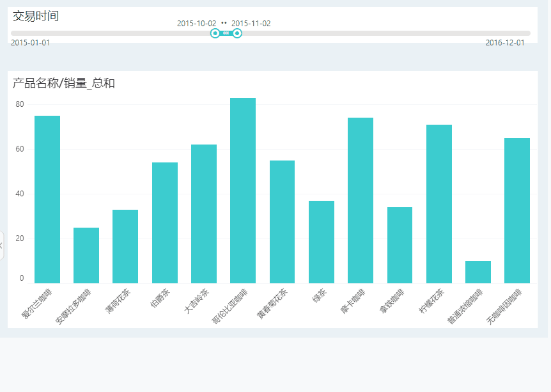Select the 拿铁咖啡 bar

pyautogui.click(x=400, y=245)
